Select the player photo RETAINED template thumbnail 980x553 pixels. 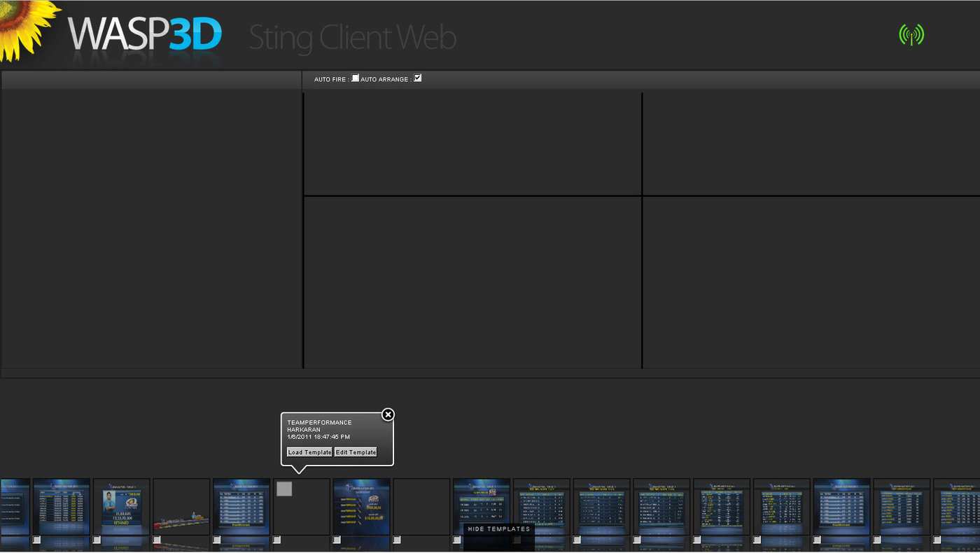122,506
